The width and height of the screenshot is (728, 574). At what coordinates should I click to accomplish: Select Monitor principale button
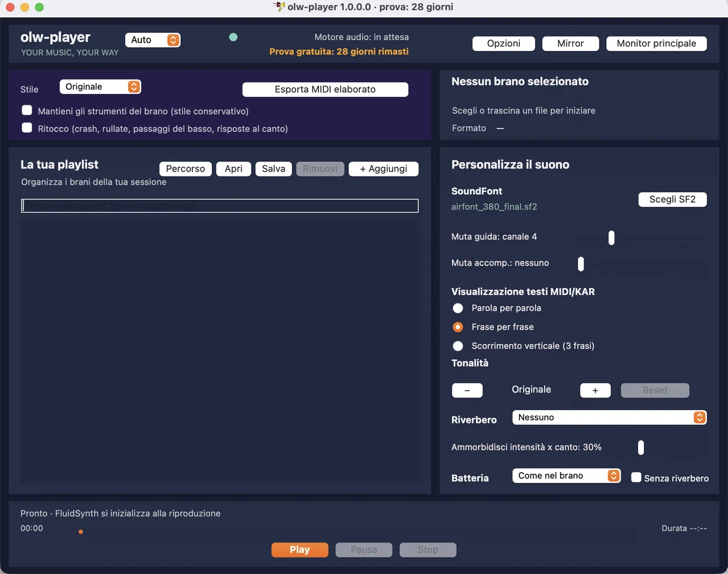656,44
